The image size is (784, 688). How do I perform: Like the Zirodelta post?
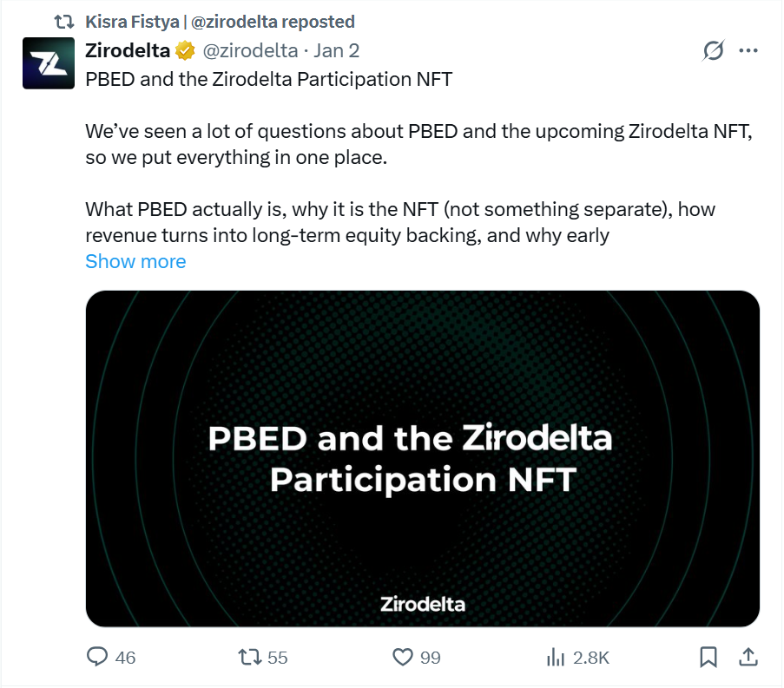(x=401, y=658)
